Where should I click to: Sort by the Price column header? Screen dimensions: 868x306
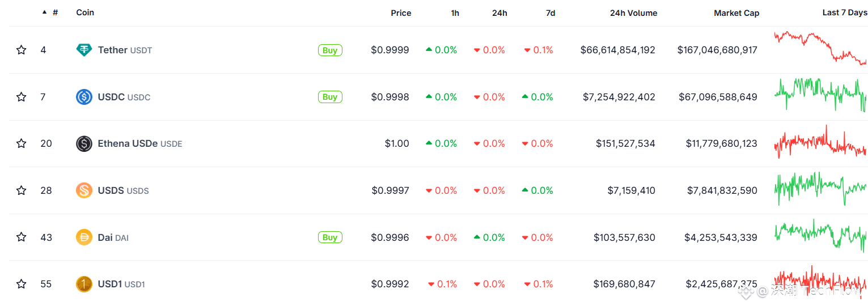pos(401,13)
